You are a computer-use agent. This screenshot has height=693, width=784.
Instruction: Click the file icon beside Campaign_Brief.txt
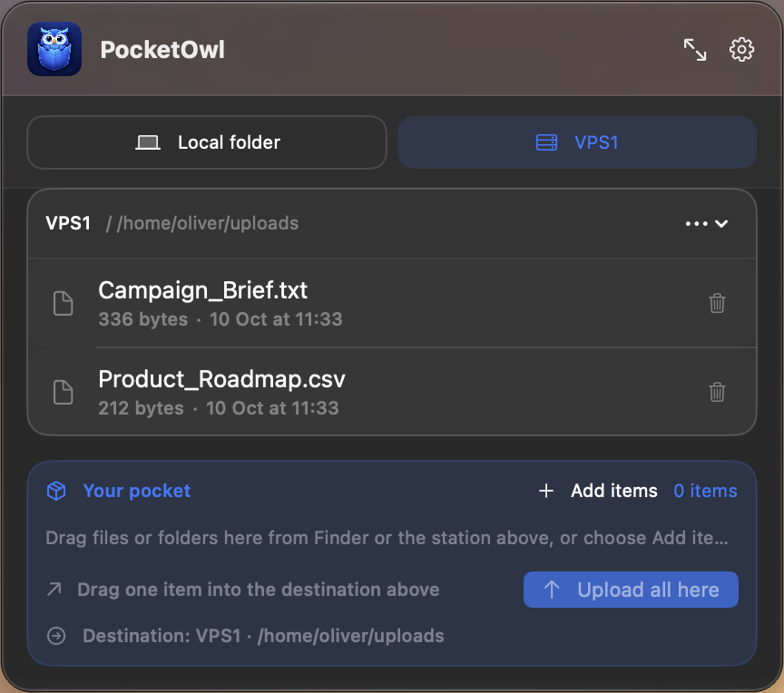[63, 303]
